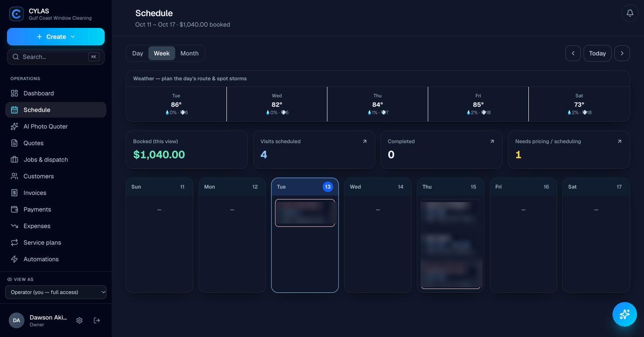The width and height of the screenshot is (644, 337).
Task: Expand the Create dropdown button
Action: click(x=56, y=37)
